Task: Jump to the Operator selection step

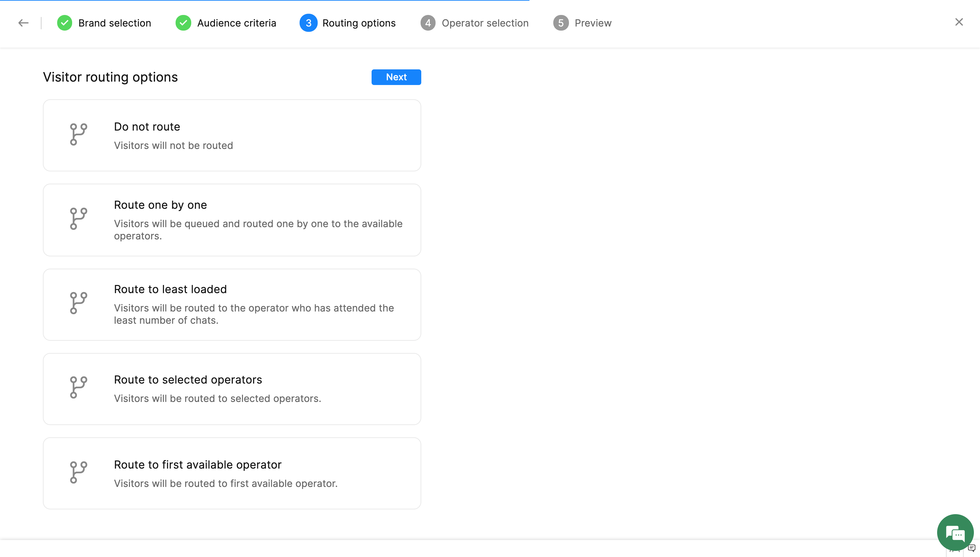Action: [x=485, y=23]
